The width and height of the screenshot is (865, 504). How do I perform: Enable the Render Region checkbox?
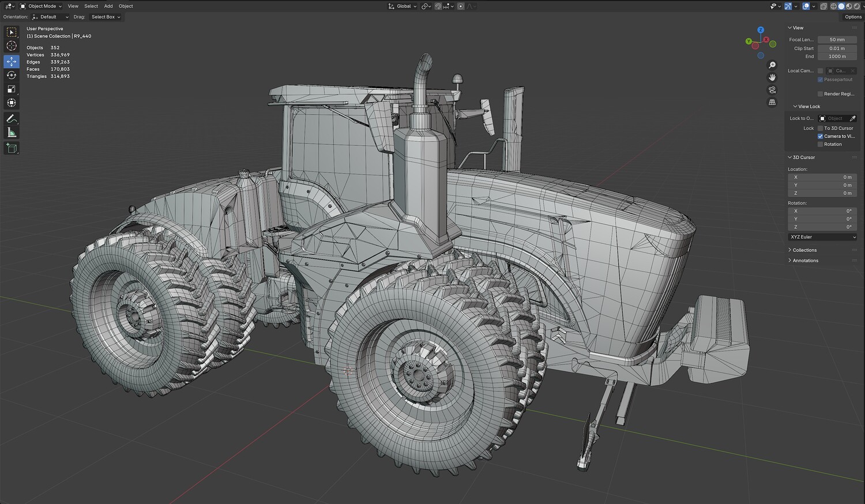click(x=821, y=94)
